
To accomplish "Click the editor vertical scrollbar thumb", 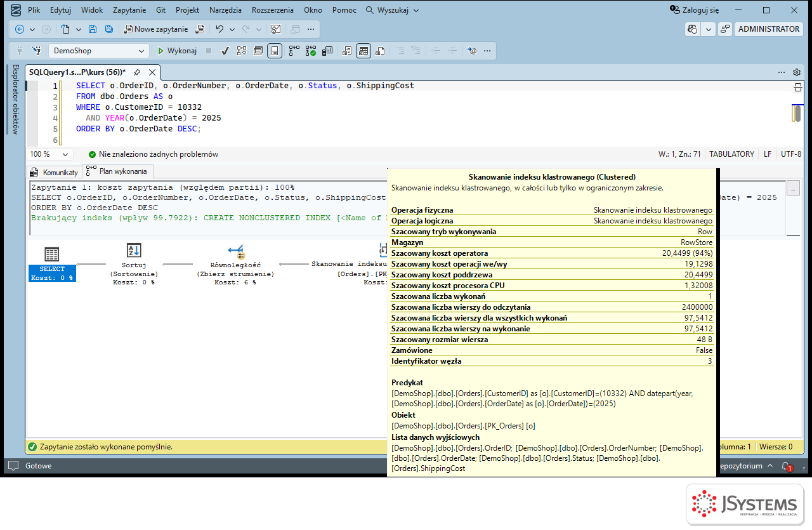I will pyautogui.click(x=797, y=114).
